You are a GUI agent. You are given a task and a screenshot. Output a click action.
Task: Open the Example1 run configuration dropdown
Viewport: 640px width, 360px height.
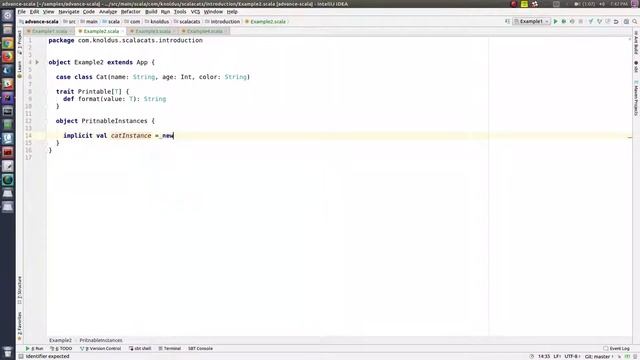pos(531,22)
